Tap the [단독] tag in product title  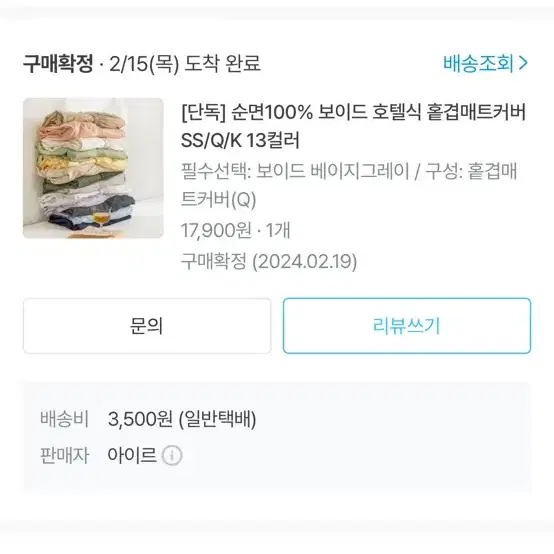(x=204, y=112)
